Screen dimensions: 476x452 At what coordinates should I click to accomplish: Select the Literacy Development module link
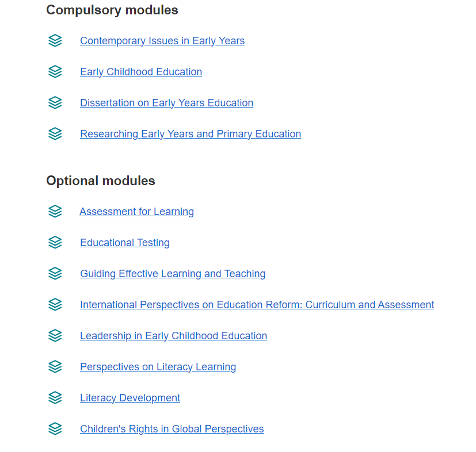[x=130, y=398]
